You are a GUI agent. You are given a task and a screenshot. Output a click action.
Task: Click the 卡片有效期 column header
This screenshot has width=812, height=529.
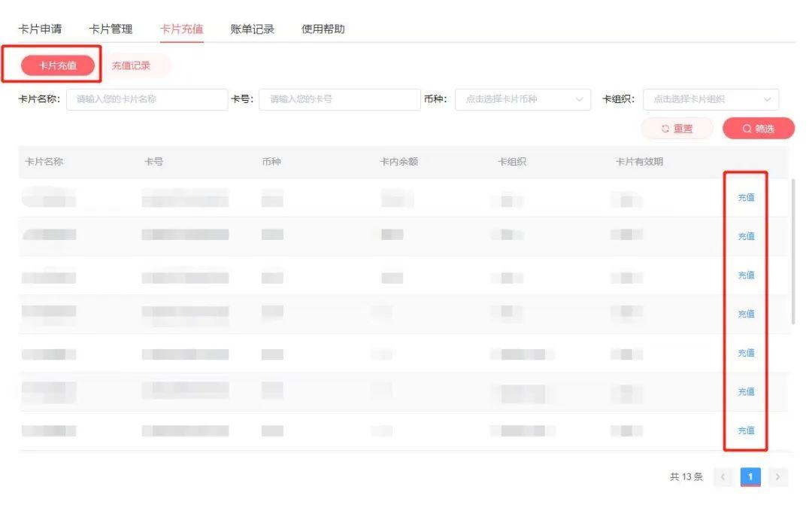pos(640,162)
